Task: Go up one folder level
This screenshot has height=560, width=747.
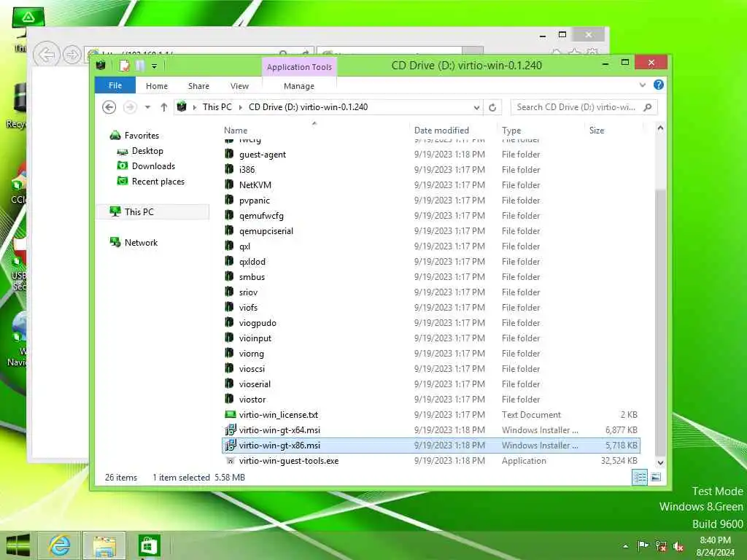Action: point(164,107)
